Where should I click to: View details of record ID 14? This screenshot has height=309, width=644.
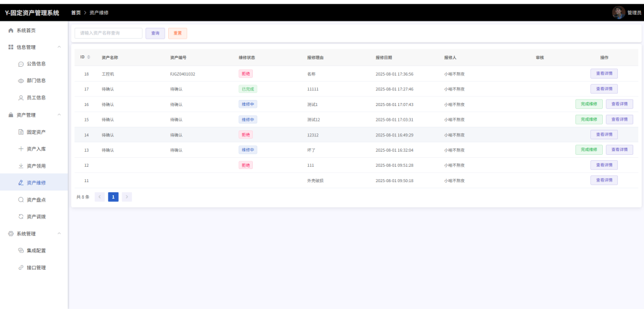coord(603,135)
